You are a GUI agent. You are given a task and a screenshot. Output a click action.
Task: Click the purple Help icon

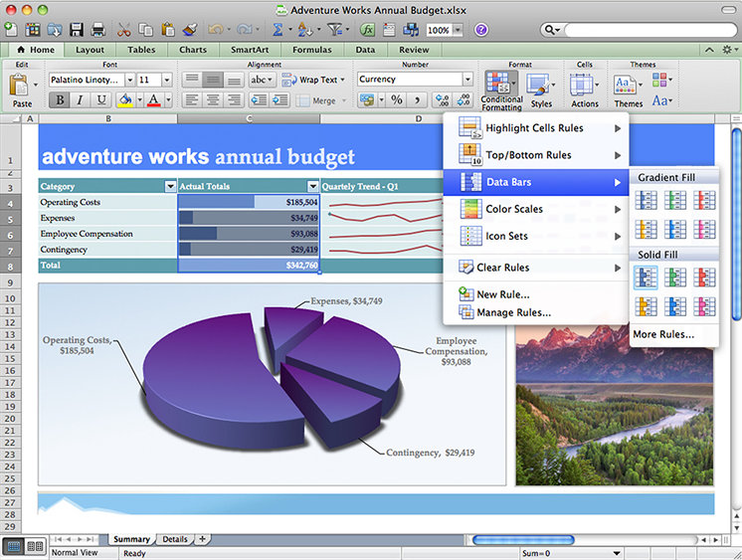(481, 30)
